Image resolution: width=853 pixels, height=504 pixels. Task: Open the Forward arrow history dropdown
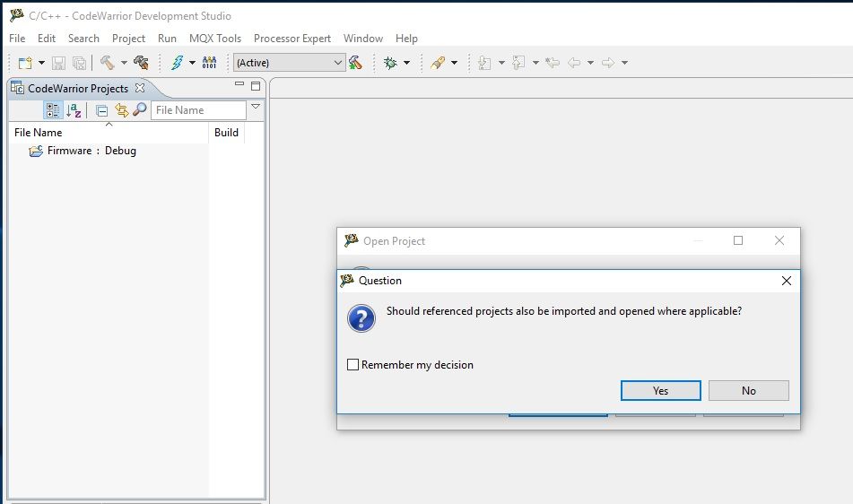click(624, 63)
